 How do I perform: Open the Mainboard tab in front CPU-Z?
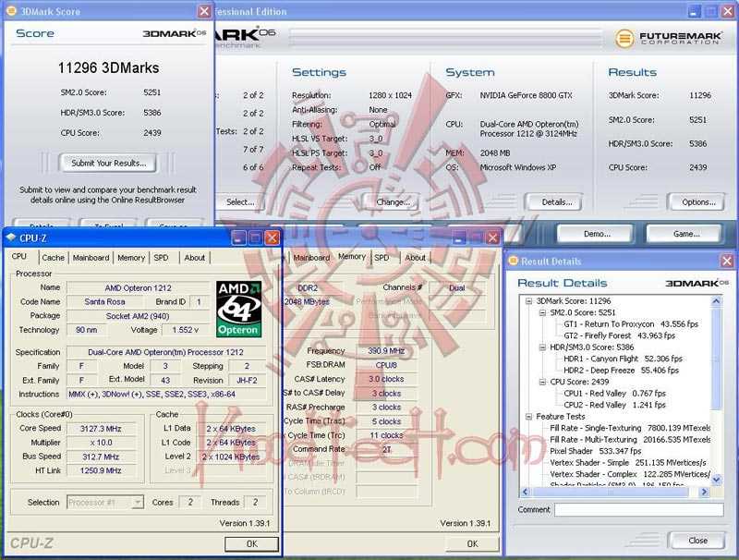point(91,258)
